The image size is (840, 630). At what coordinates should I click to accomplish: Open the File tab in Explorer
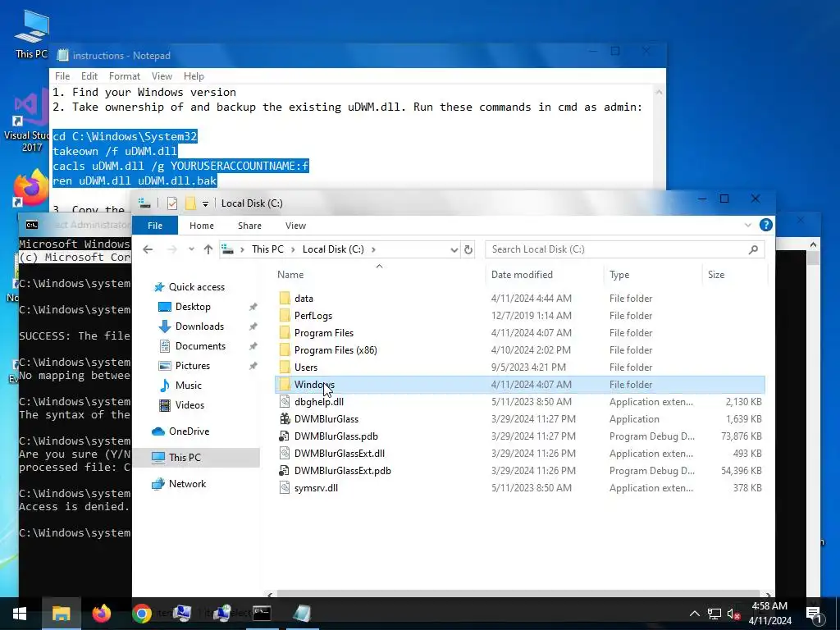pos(155,226)
